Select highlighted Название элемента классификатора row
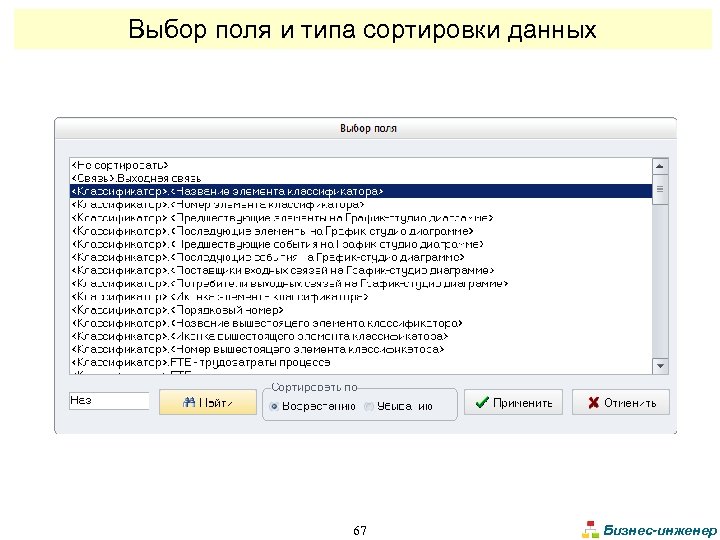The height and width of the screenshot is (540, 720). click(361, 191)
